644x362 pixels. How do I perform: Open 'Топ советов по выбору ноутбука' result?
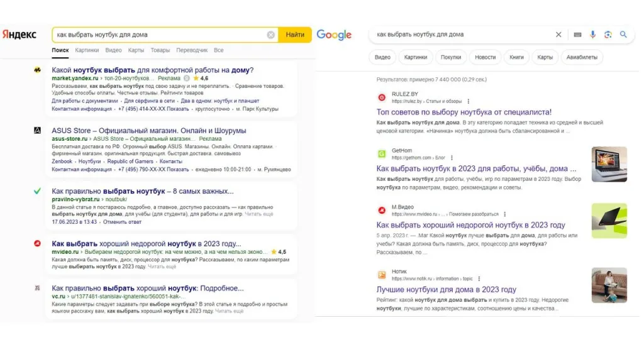coord(464,112)
